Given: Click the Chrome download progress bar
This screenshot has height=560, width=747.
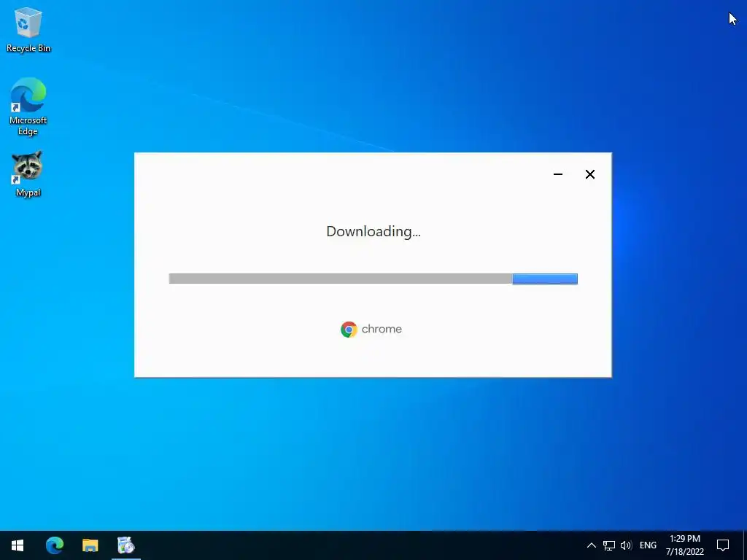Looking at the screenshot, I should click(373, 279).
